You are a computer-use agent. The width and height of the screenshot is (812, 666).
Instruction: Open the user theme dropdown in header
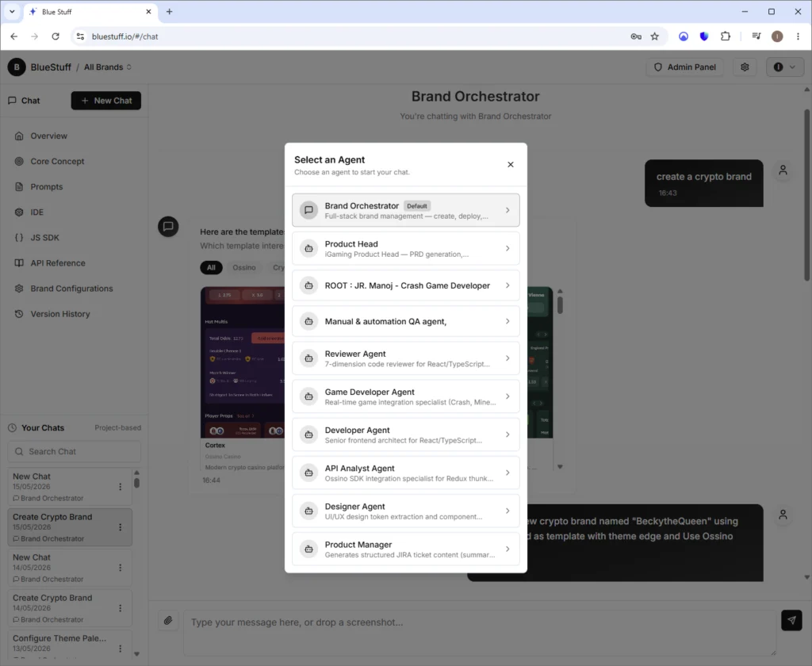[x=784, y=67]
